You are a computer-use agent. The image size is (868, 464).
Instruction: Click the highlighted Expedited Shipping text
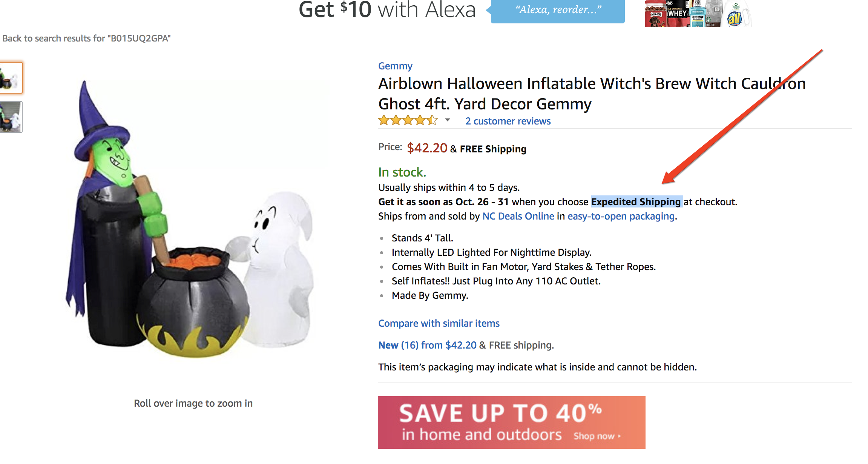(636, 202)
